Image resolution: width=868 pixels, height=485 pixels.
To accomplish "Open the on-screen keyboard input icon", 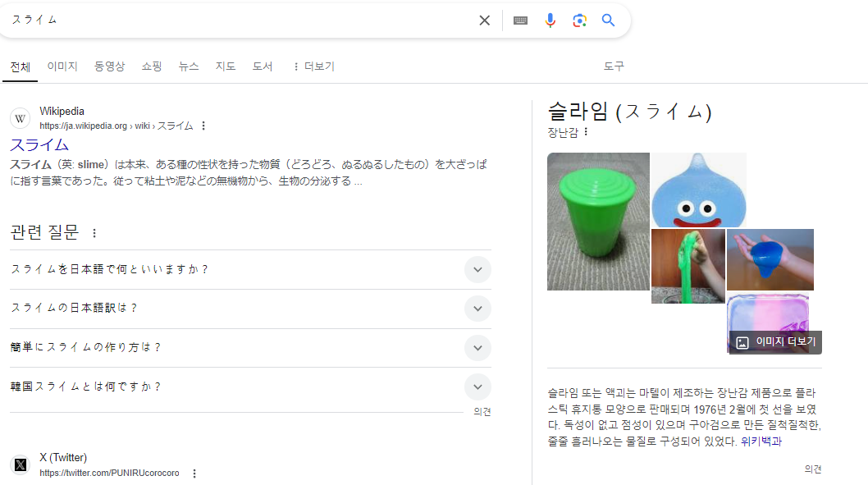I will pos(520,20).
